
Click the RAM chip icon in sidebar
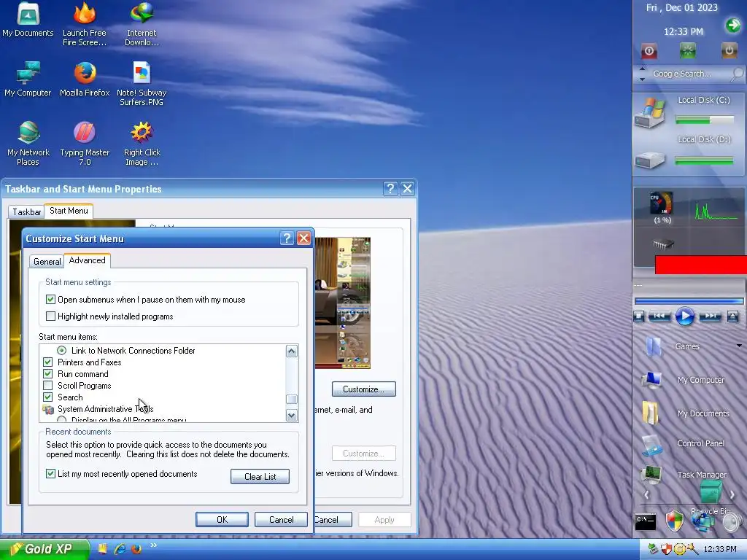pos(662,245)
